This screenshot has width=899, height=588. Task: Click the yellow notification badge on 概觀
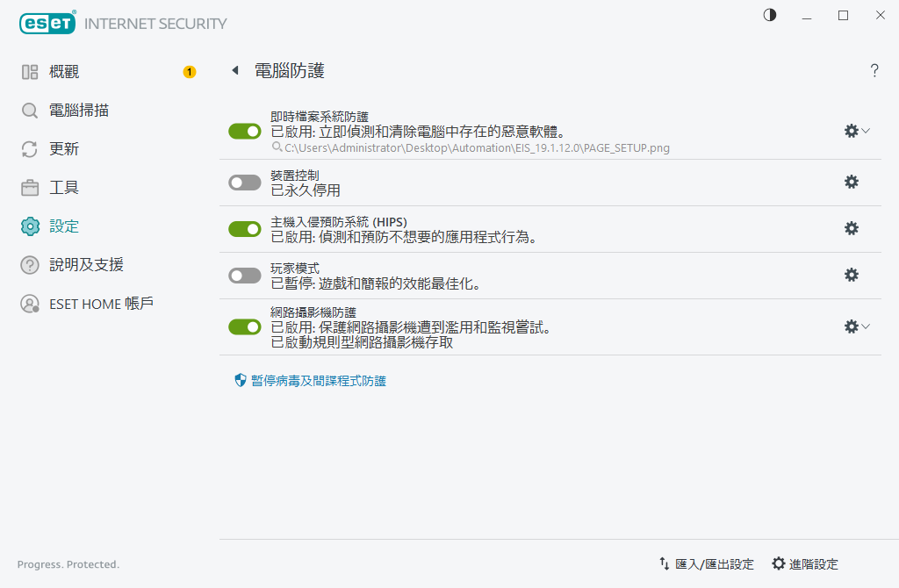(190, 72)
